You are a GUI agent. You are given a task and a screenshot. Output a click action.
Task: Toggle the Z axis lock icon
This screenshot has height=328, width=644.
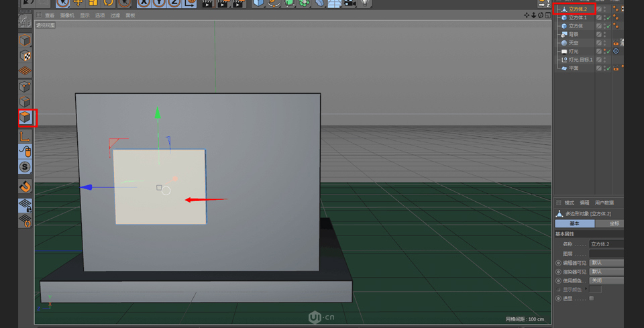pyautogui.click(x=174, y=3)
